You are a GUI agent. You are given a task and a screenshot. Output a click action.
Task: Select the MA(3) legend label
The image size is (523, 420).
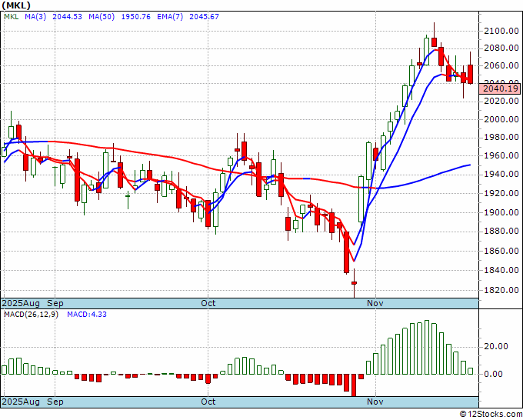pyautogui.click(x=35, y=17)
